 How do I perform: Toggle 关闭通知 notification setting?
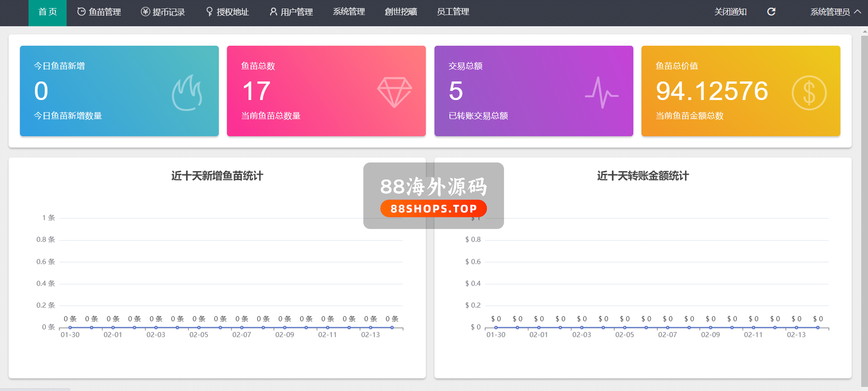click(x=730, y=12)
